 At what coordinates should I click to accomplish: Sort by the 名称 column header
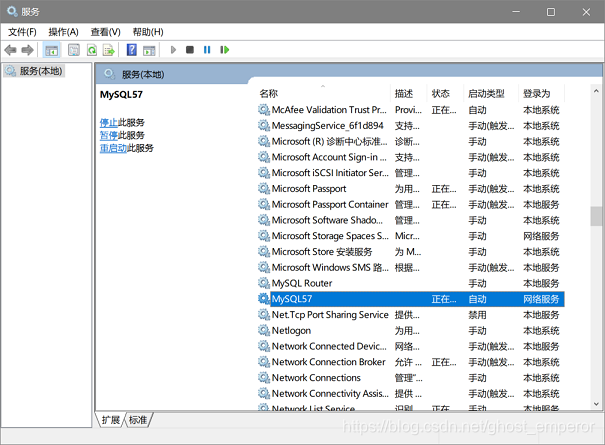[269, 93]
